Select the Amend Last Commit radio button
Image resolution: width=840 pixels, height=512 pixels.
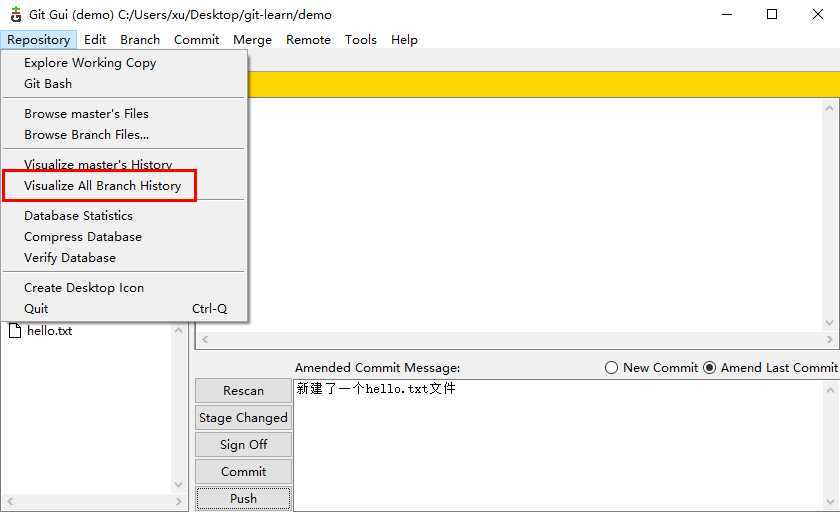tap(770, 367)
